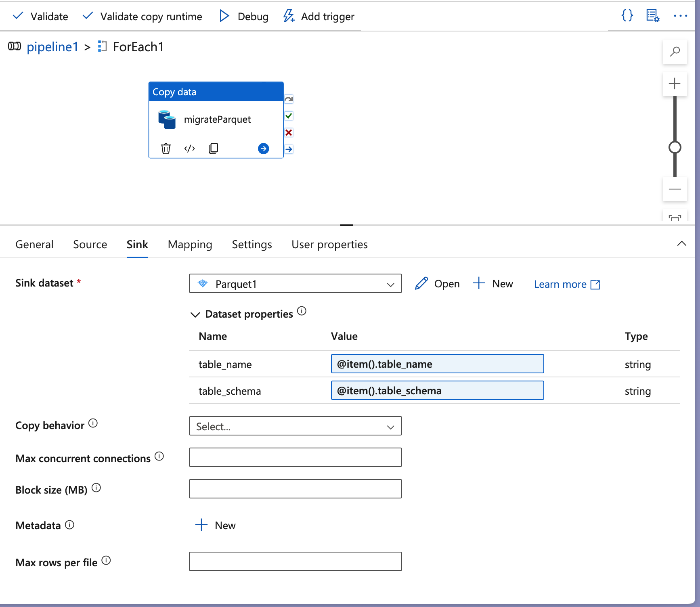
Task: Focus the Block size (MB) field
Action: coord(296,489)
